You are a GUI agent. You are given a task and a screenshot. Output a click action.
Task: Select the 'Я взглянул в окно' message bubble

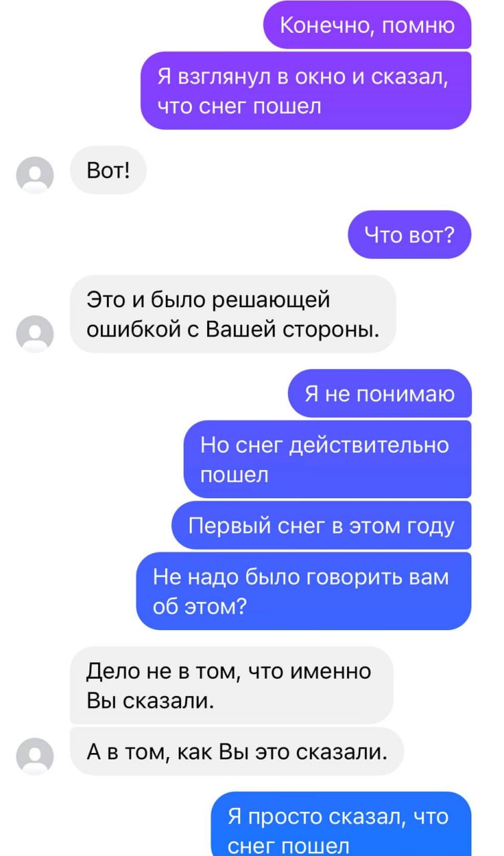coord(306,91)
